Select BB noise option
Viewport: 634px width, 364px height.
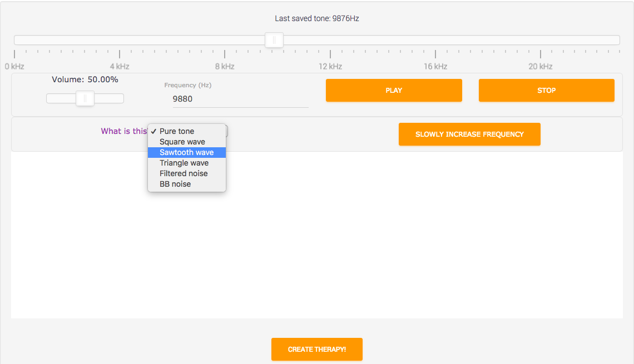coord(187,184)
